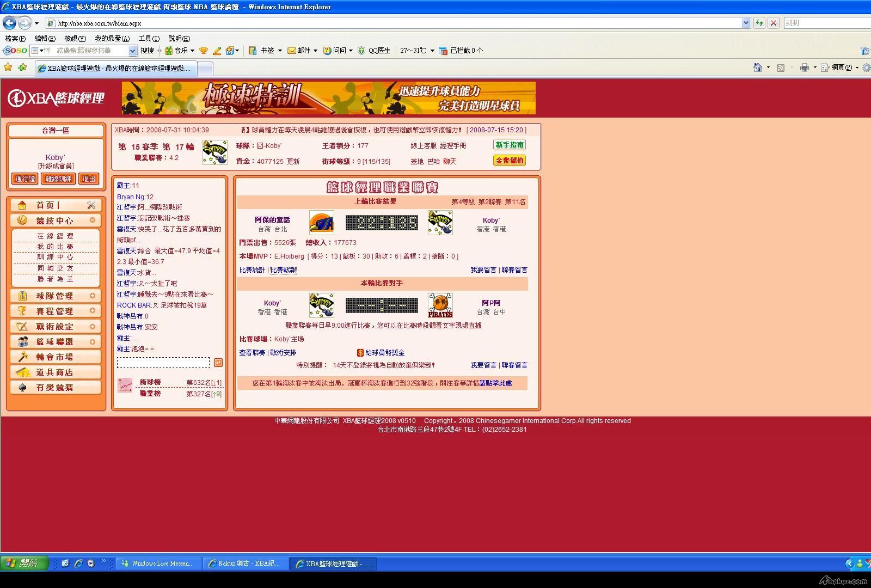Click the PIRATES team logo

[x=440, y=305]
